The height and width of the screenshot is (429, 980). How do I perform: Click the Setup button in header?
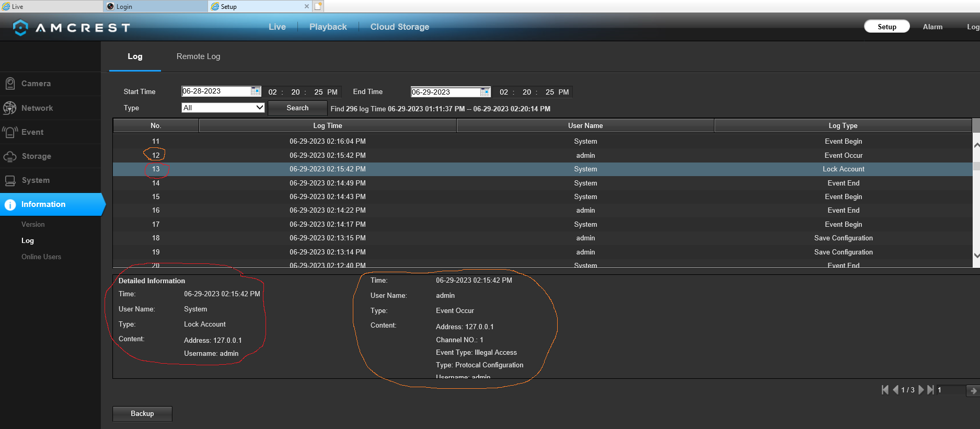tap(886, 27)
